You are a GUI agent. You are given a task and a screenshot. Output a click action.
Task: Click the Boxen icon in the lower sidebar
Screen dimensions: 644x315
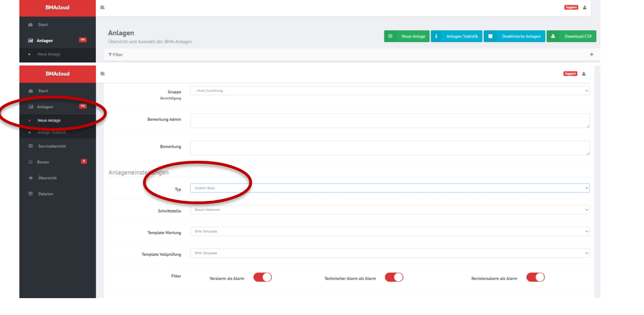point(30,162)
